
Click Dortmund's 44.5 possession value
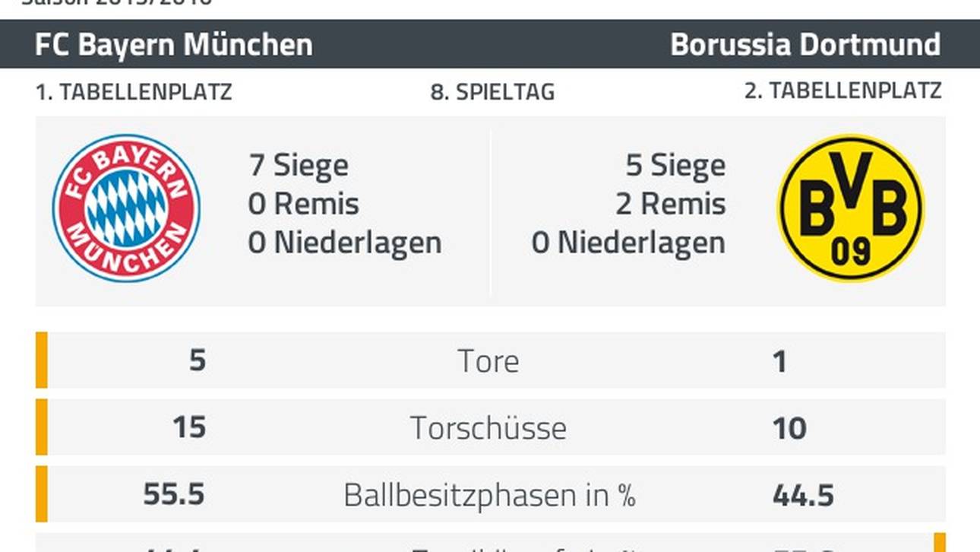click(x=804, y=495)
